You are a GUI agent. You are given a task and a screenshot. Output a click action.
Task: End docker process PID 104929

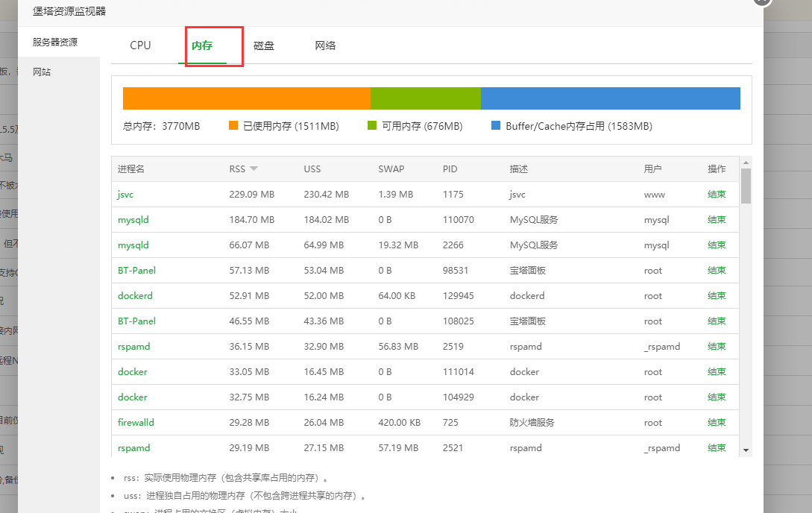[x=717, y=397]
